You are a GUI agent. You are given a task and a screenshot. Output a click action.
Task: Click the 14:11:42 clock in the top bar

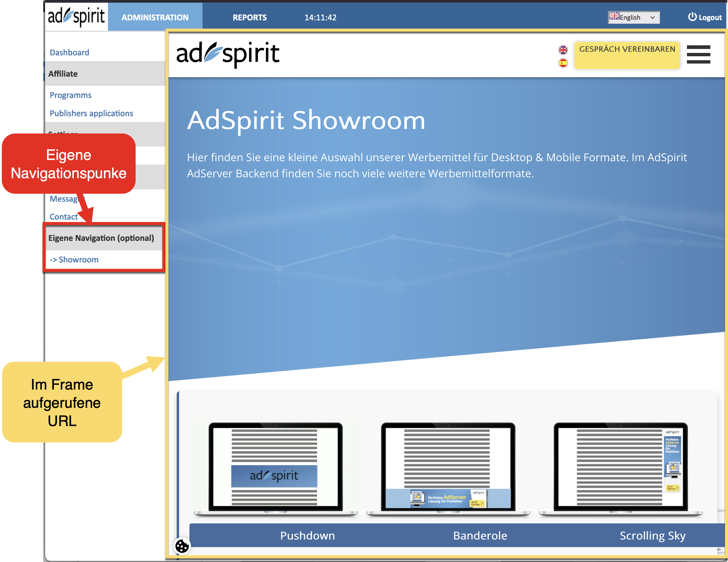click(320, 17)
